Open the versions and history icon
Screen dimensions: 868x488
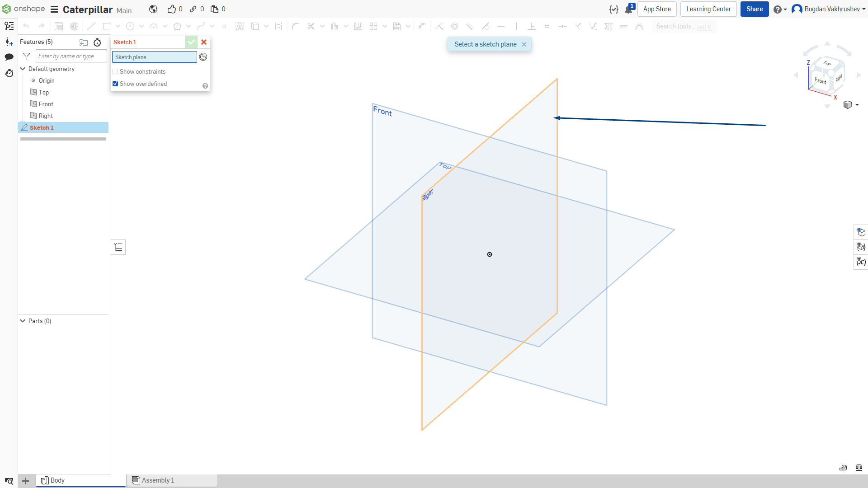9,73
